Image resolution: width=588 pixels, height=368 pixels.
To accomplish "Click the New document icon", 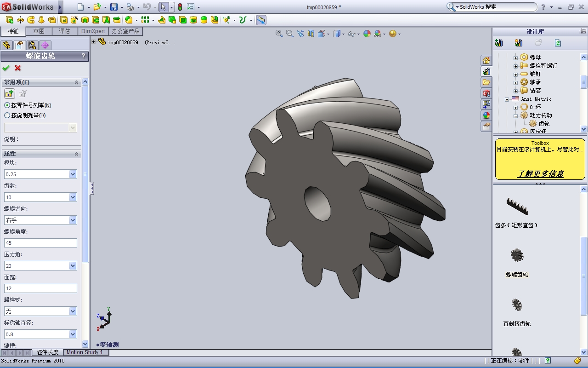I will [x=81, y=7].
